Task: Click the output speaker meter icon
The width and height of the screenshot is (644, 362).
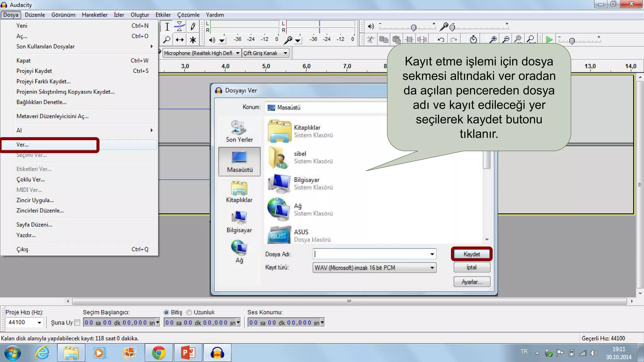Action: [212, 40]
